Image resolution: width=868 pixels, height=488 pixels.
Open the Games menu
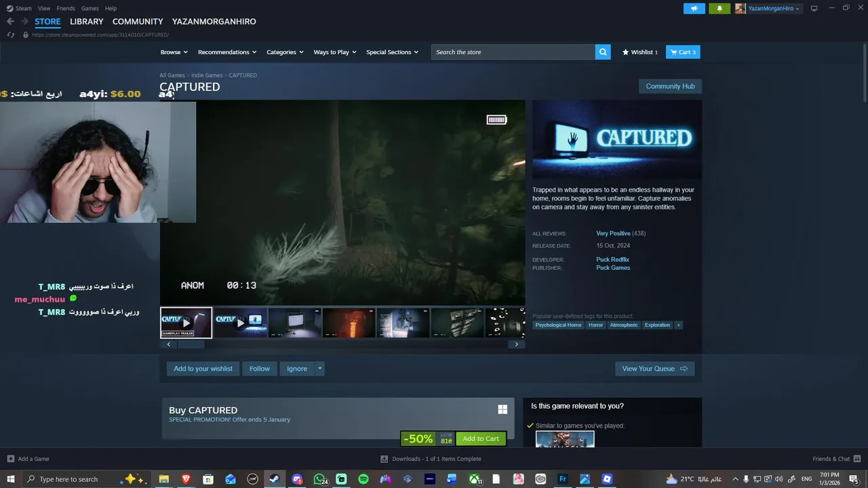(x=90, y=8)
